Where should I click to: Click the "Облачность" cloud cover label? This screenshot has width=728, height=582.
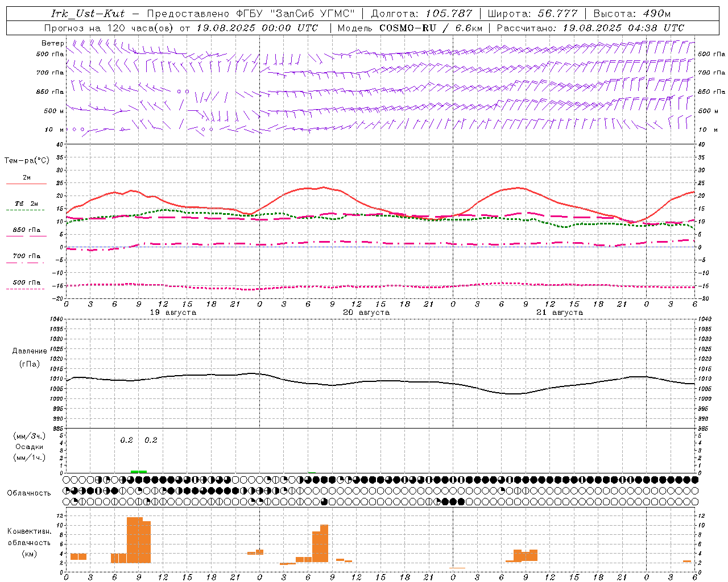(x=29, y=493)
